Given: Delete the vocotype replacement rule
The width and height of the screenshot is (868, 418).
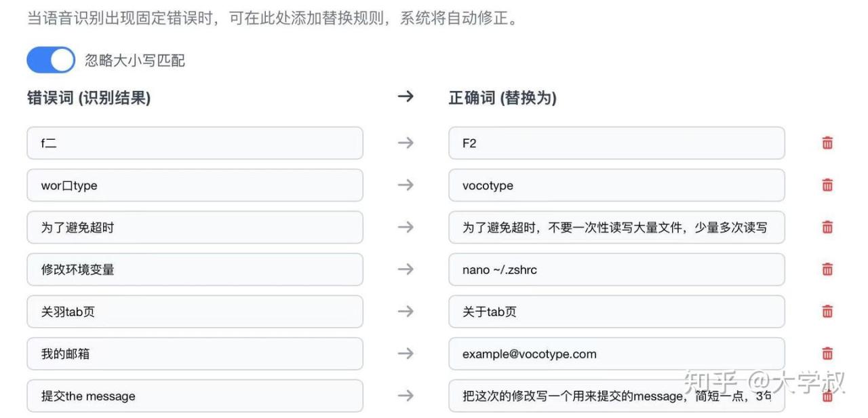Looking at the screenshot, I should tap(827, 185).
